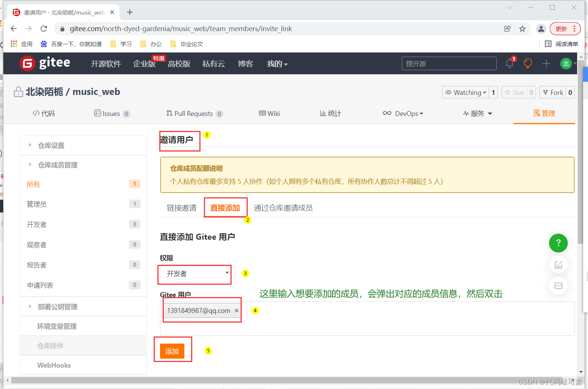This screenshot has height=389, width=588.
Task: Open the Pull Requests tab
Action: click(195, 114)
